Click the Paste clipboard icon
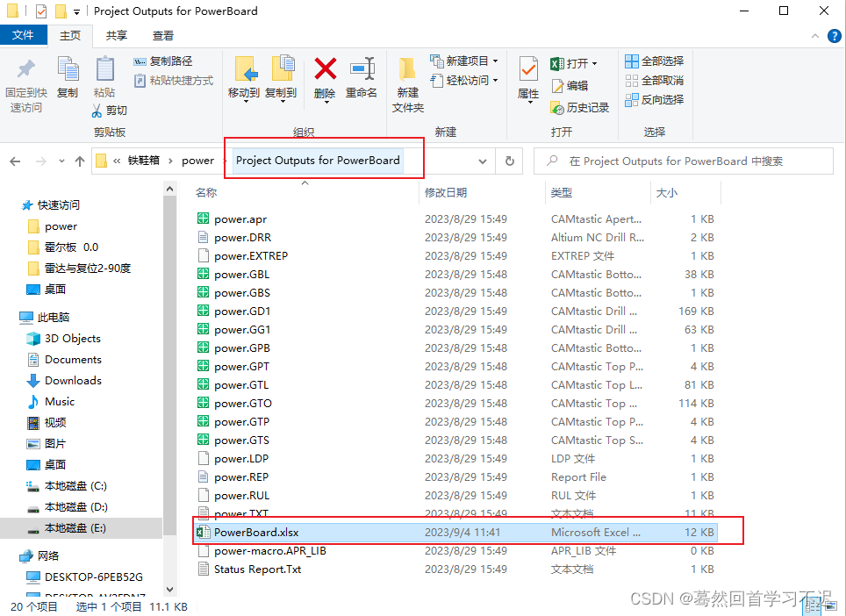The width and height of the screenshot is (846, 616). tap(104, 69)
